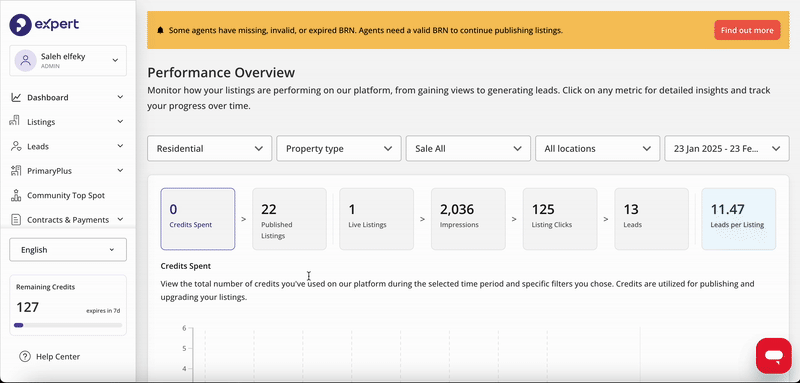Click the Remaining Credits progress bar
This screenshot has height=383, width=800.
coord(68,325)
